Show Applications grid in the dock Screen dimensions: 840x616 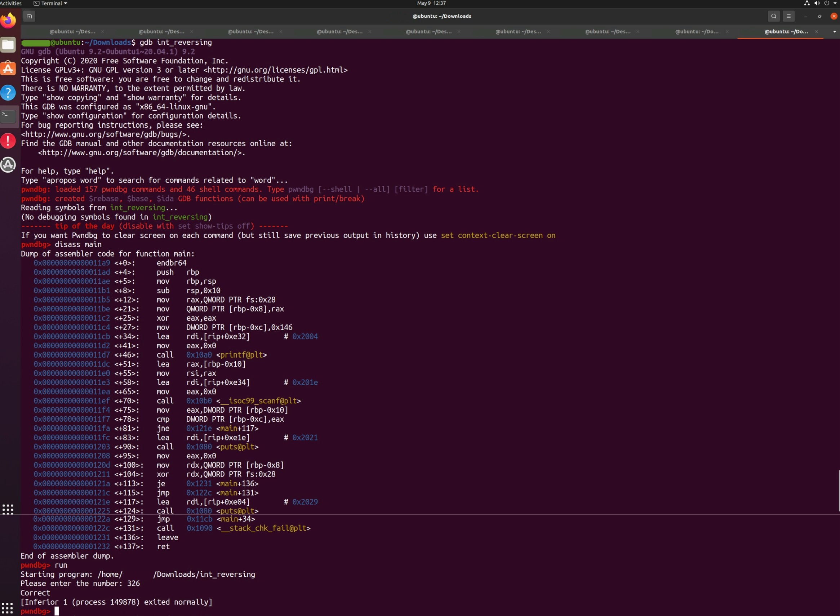tap(8, 509)
